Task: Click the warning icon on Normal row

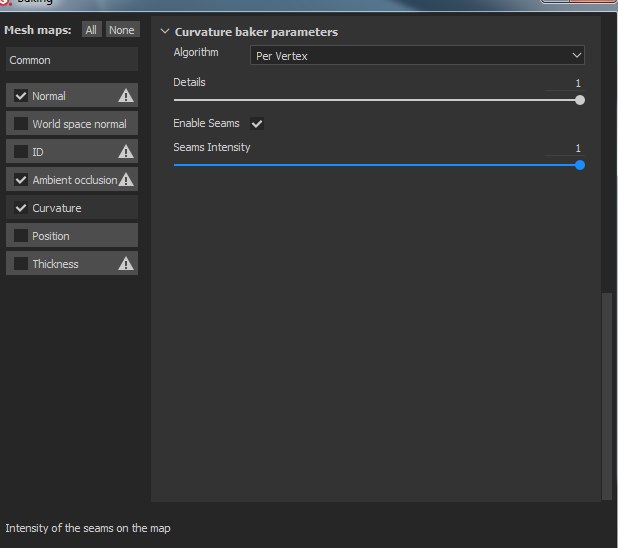Action: 126,95
